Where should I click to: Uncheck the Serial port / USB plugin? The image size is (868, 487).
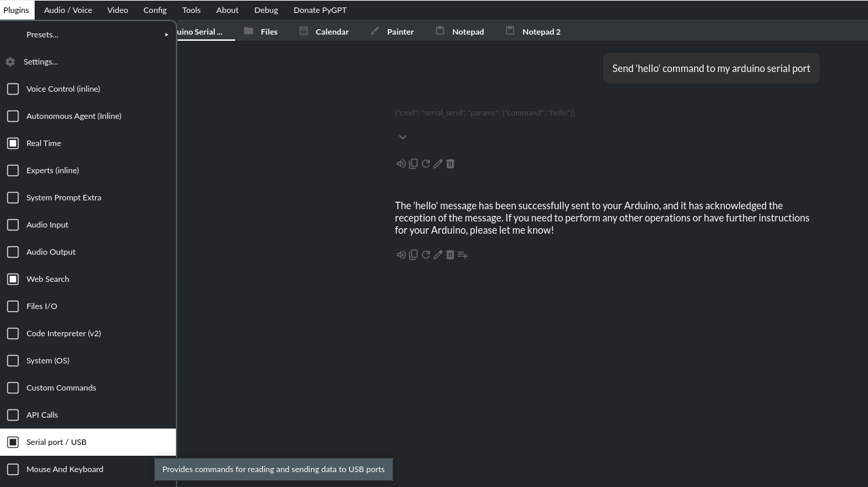(x=13, y=442)
